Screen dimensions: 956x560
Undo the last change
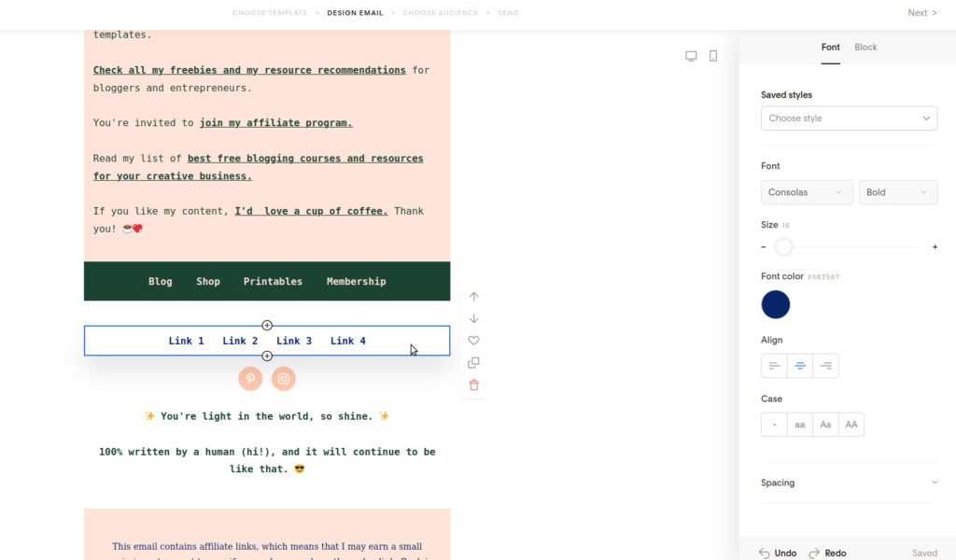click(778, 553)
